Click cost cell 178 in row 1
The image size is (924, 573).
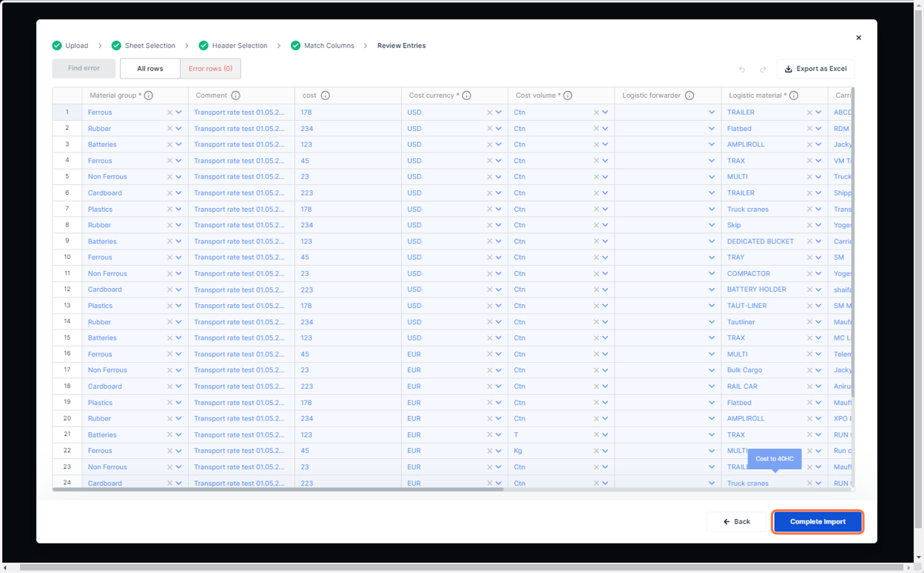coord(348,112)
